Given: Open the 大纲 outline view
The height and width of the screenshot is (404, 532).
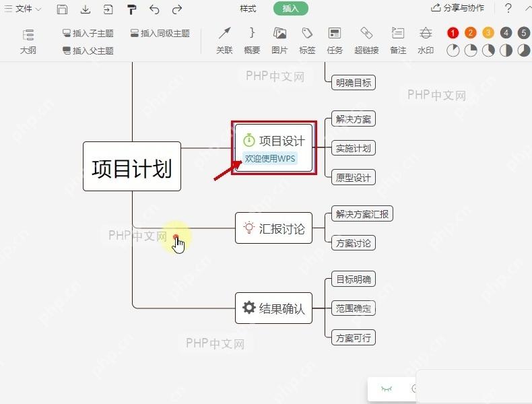Looking at the screenshot, I should (28, 42).
